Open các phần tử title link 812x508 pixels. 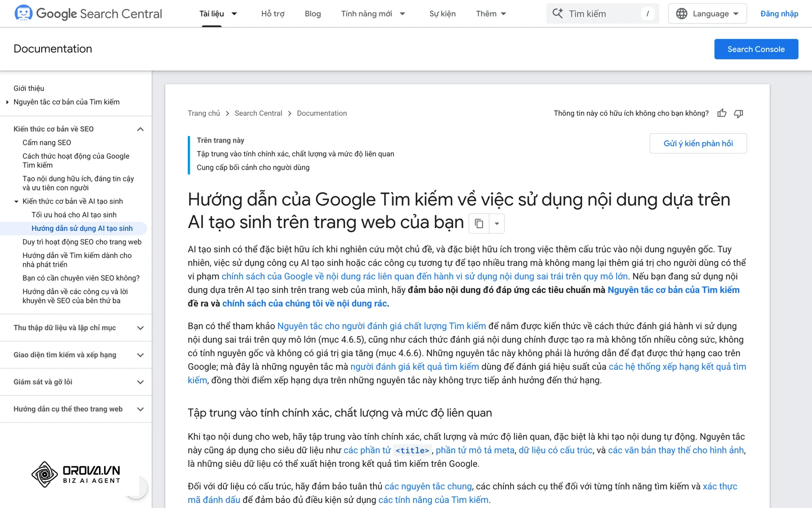388,450
